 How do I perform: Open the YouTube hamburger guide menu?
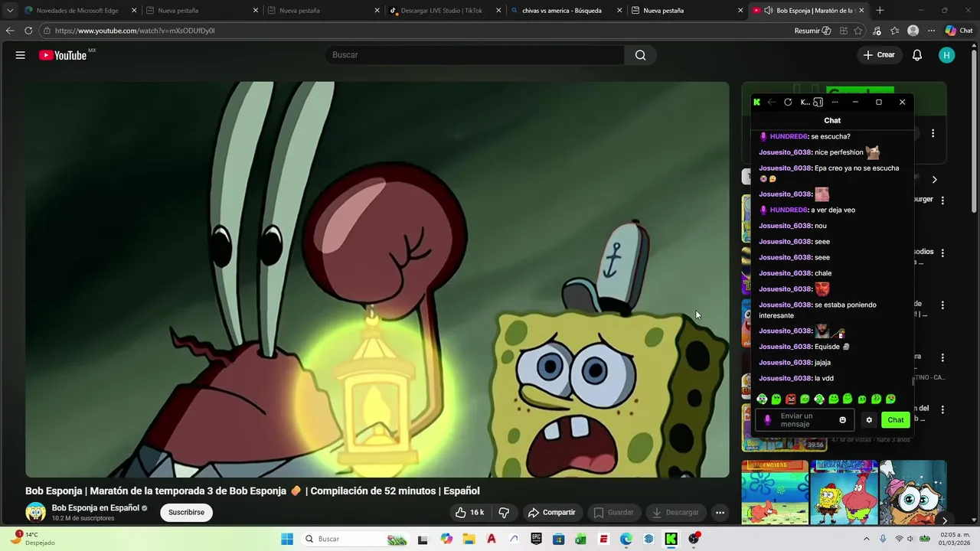[x=21, y=55]
